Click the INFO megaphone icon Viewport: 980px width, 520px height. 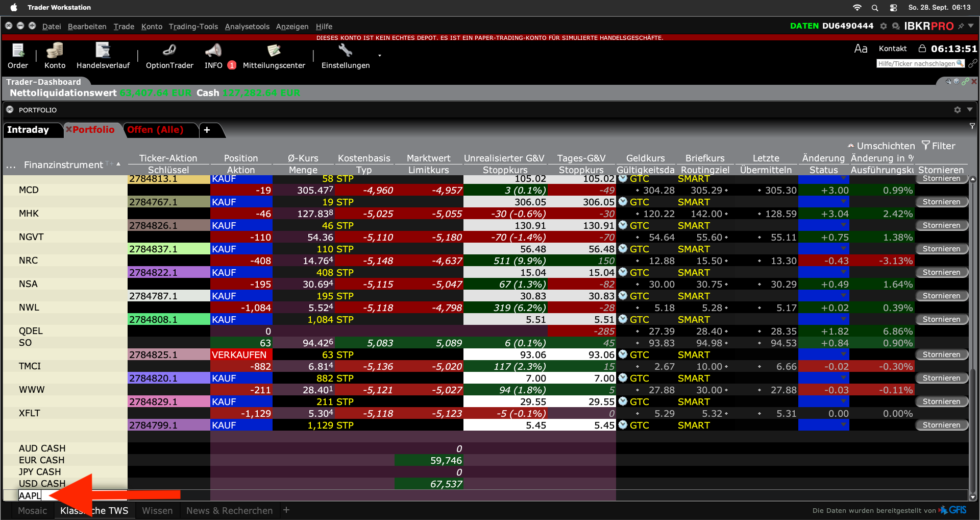[213, 51]
